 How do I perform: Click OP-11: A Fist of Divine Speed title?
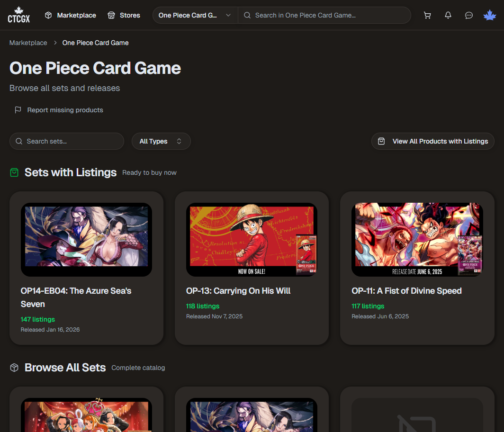[x=406, y=290]
